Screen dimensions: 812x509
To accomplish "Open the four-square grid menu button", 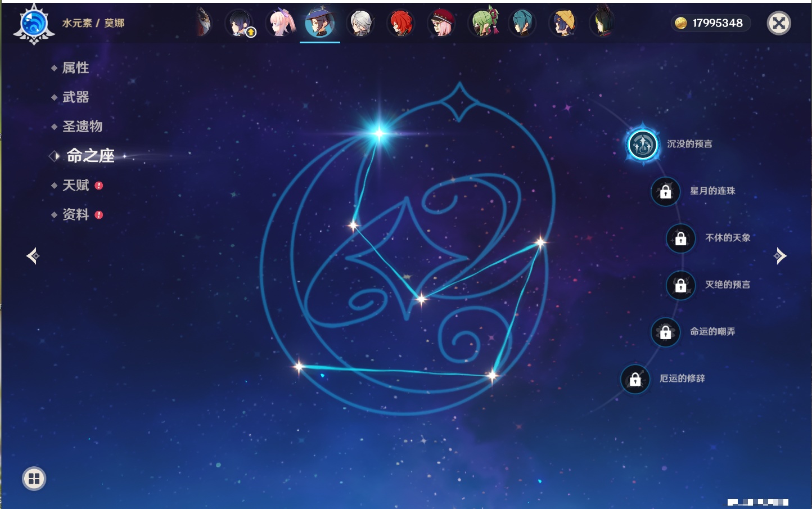I will coord(34,479).
